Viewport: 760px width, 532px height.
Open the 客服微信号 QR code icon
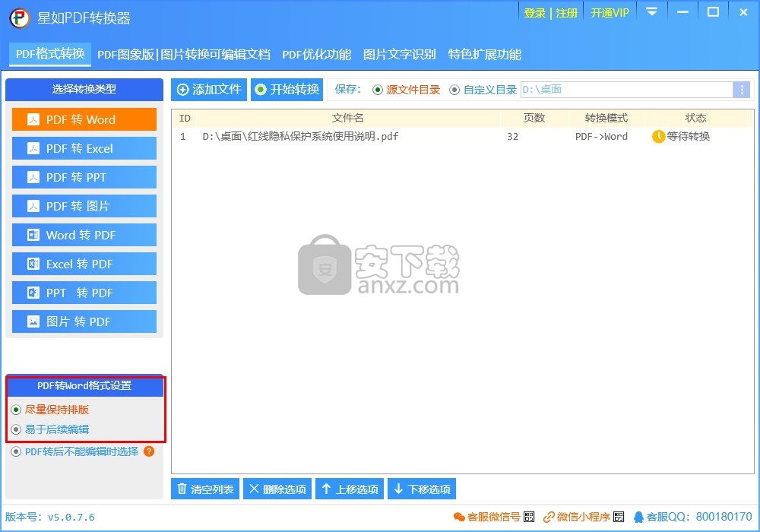[x=529, y=517]
